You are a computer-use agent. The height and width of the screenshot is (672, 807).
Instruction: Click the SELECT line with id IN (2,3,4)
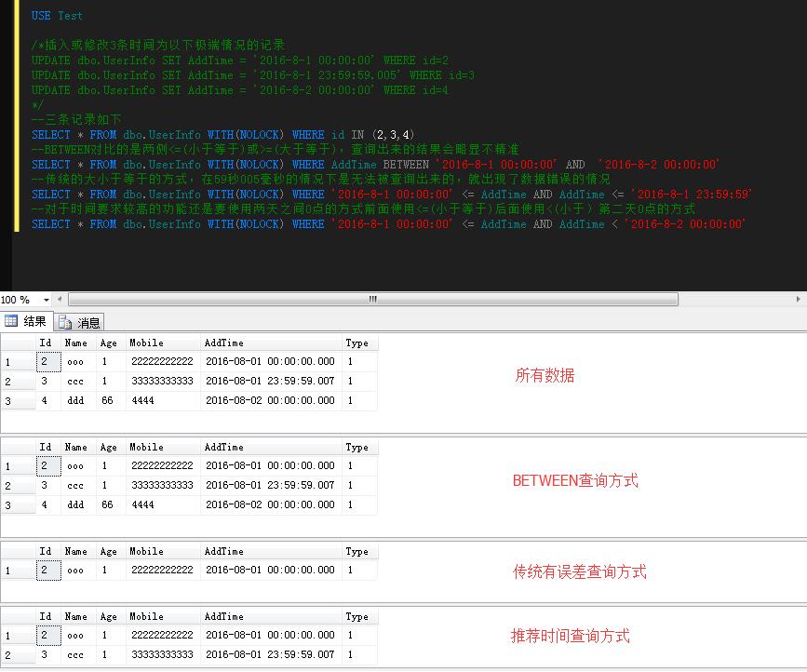pos(222,135)
